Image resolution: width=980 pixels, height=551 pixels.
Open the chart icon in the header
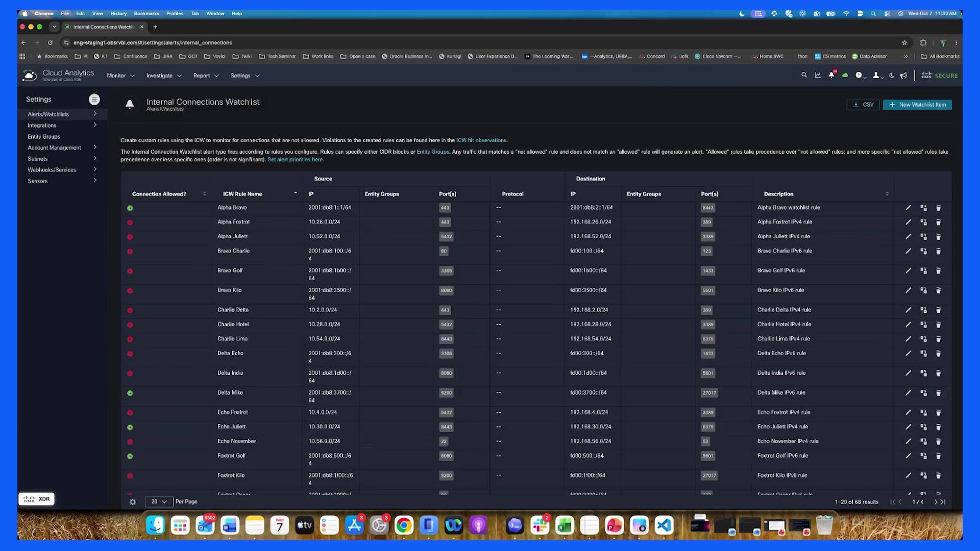click(x=818, y=75)
